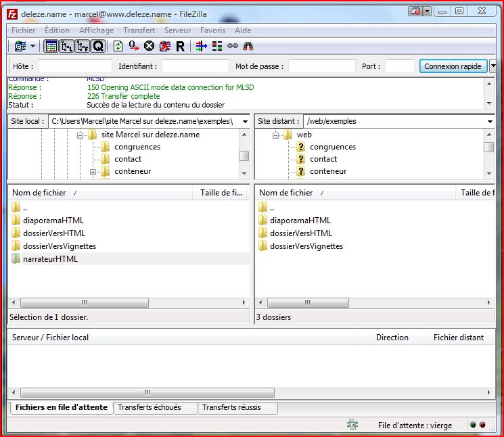Toggle transfer queue display
Image resolution: width=504 pixels, height=437 pixels.
[98, 46]
